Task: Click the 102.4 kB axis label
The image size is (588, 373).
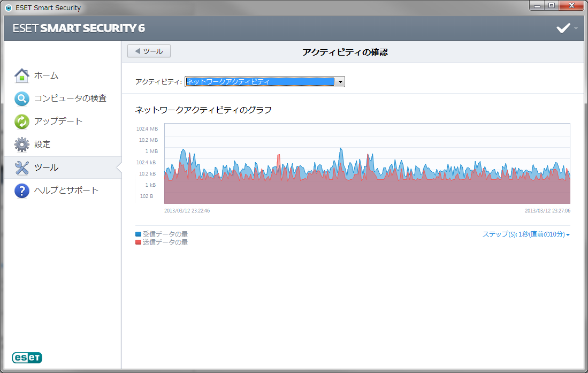Action: pyautogui.click(x=146, y=163)
